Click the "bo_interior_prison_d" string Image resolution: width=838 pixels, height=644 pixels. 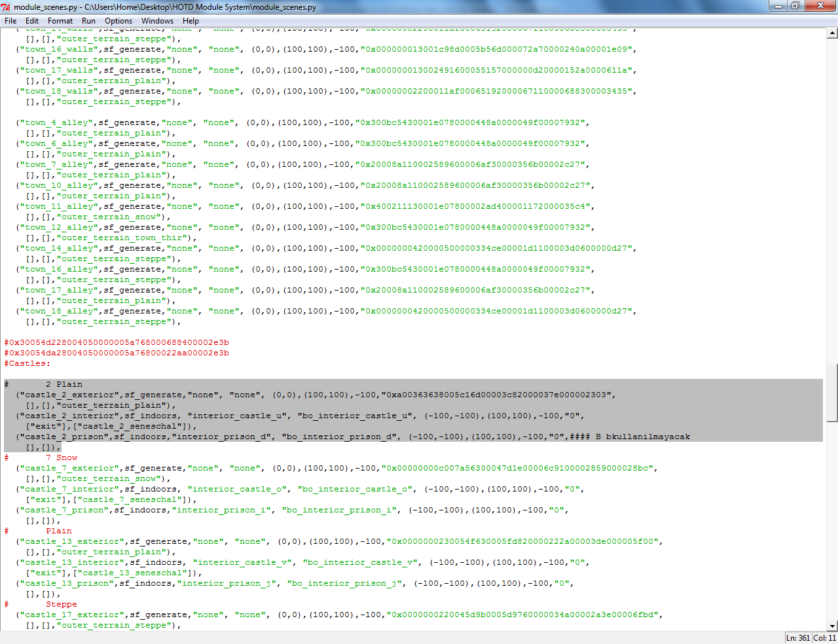click(x=340, y=437)
